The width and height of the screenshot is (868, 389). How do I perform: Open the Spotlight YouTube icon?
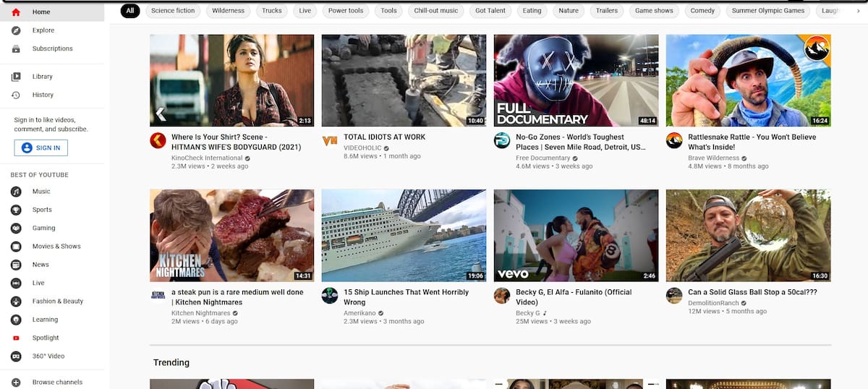point(16,338)
